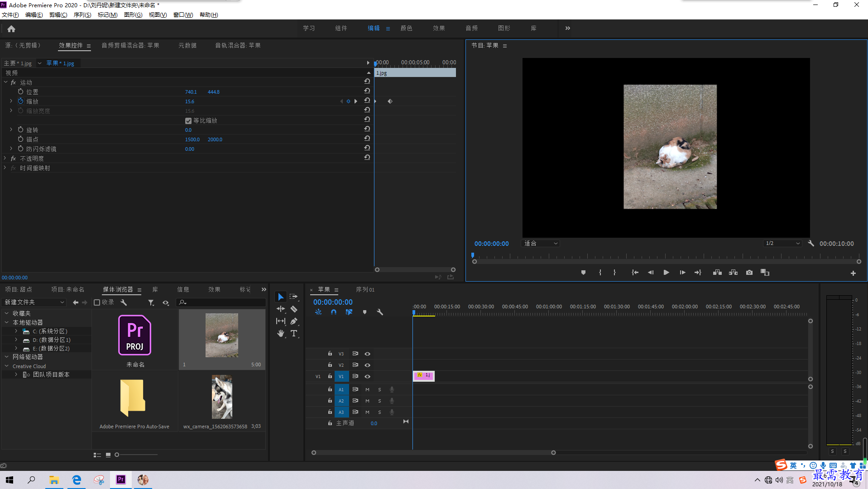Add marker in program monitor
The height and width of the screenshot is (489, 868).
point(583,273)
